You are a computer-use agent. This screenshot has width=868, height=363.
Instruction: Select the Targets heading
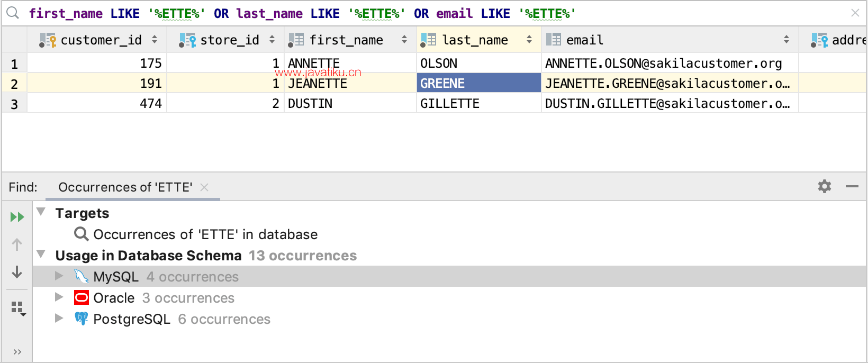pos(82,213)
